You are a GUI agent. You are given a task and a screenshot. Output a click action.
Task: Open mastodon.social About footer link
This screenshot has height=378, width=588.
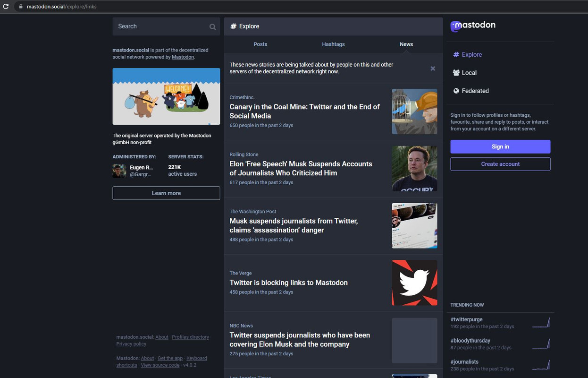pos(162,337)
